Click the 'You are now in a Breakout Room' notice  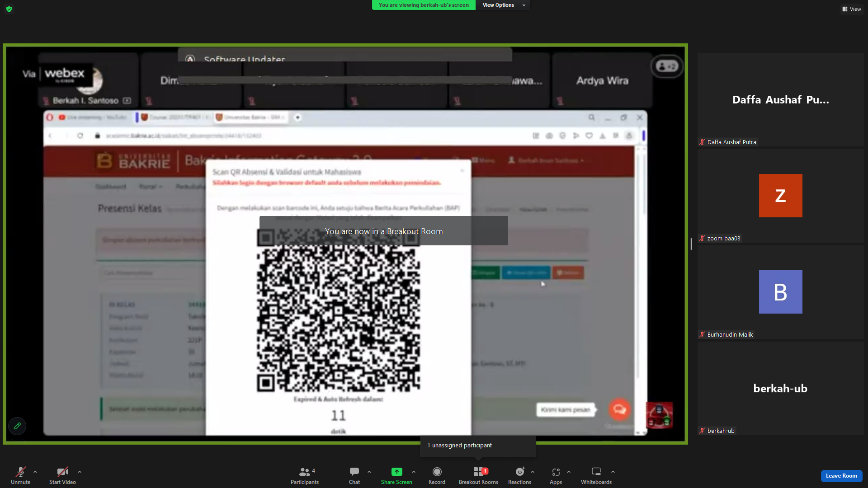click(384, 231)
